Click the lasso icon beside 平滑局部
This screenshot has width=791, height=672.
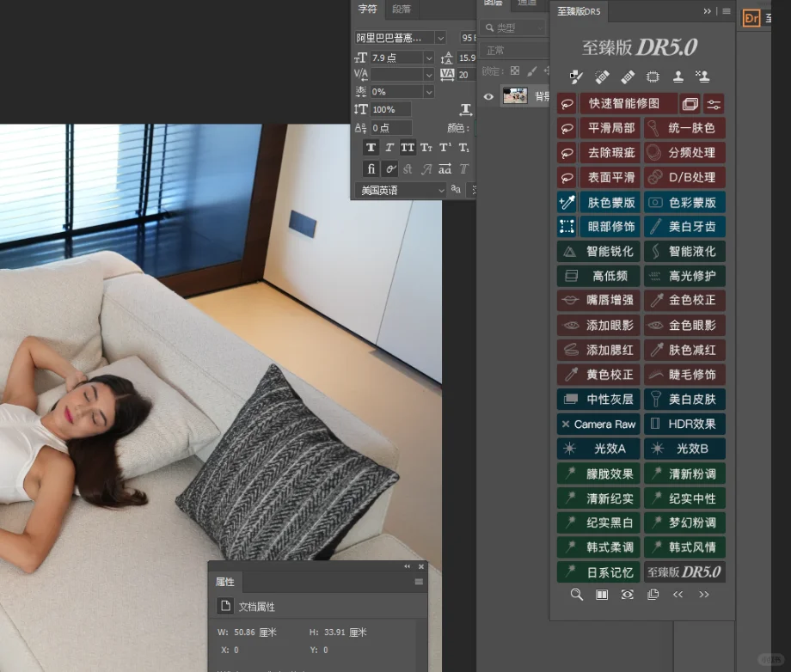click(567, 128)
